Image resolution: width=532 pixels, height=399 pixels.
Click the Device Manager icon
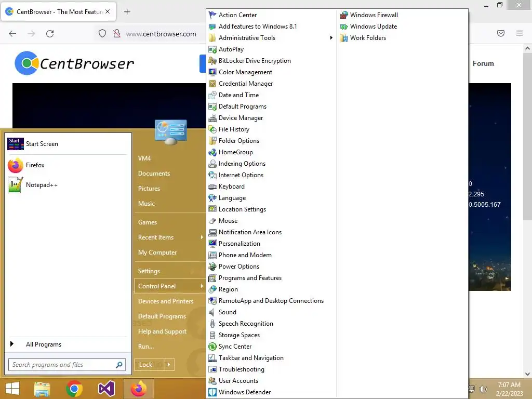(x=212, y=118)
